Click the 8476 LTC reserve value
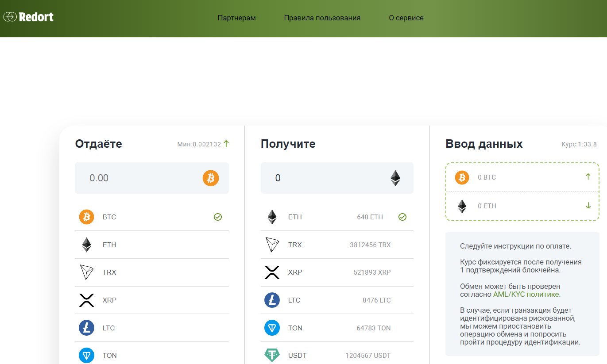607x364 pixels. [377, 300]
